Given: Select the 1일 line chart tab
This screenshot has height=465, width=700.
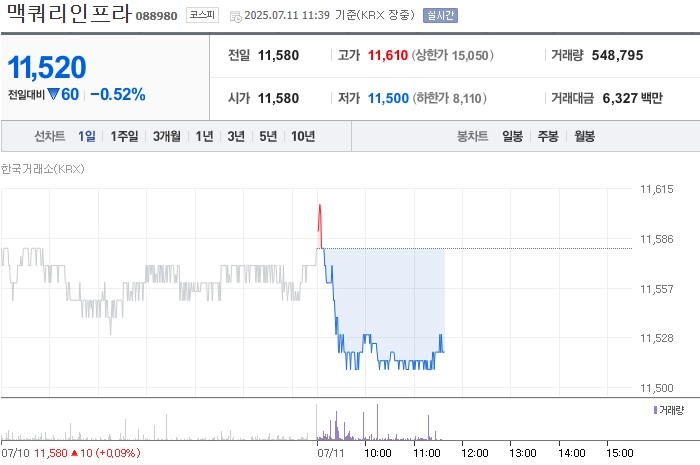Looking at the screenshot, I should pos(87,136).
